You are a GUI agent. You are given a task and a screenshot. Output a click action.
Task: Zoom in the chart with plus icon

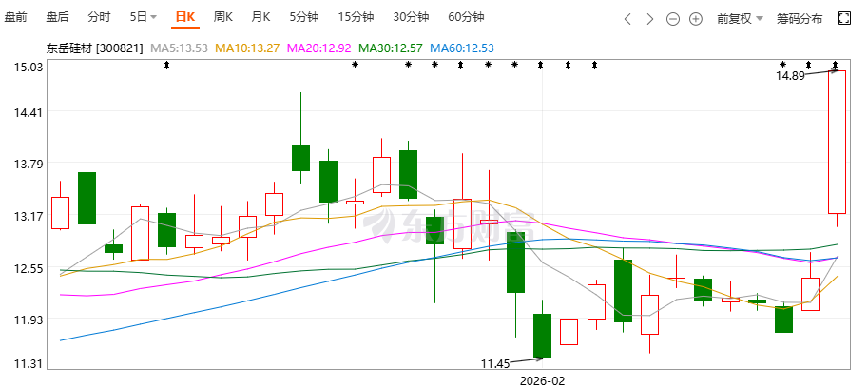click(x=696, y=18)
